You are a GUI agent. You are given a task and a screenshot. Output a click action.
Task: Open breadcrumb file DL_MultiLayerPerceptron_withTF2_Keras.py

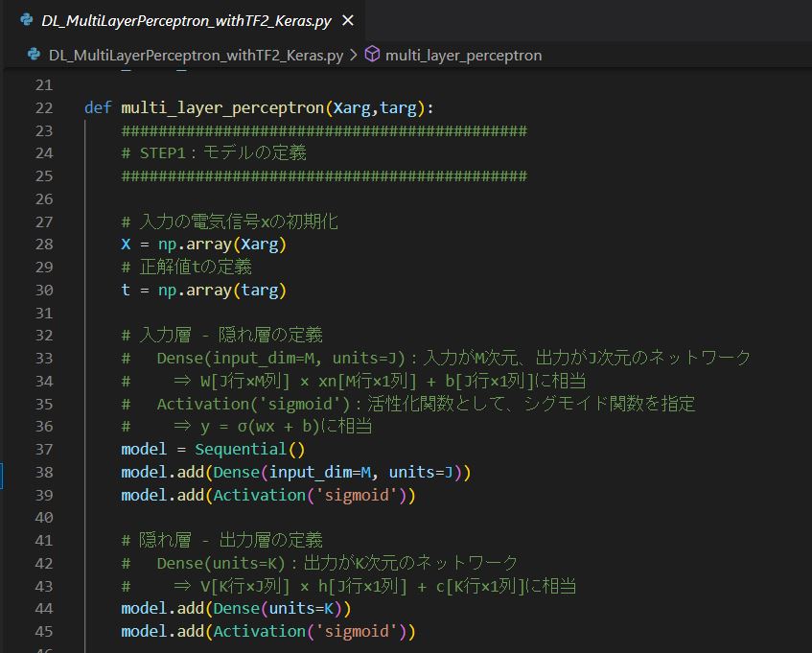click(196, 55)
